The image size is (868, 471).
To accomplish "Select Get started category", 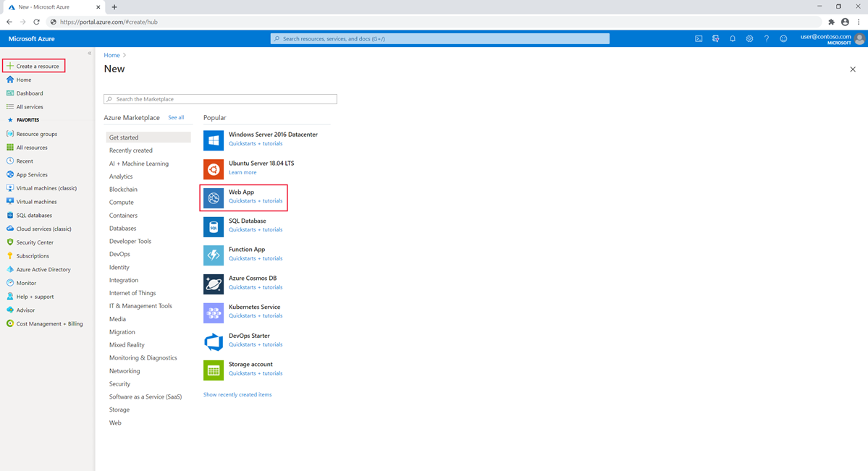I will [148, 137].
